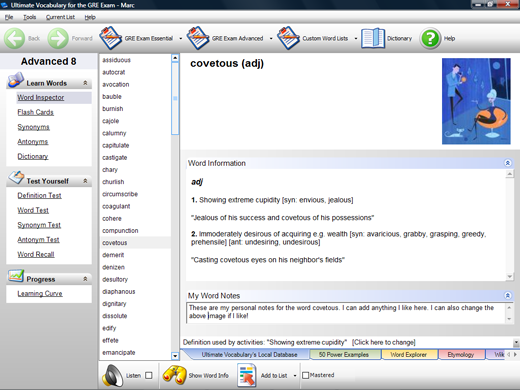The height and width of the screenshot is (390, 520).
Task: Click the Test Yourself notepad icon
Action: pyautogui.click(x=16, y=178)
